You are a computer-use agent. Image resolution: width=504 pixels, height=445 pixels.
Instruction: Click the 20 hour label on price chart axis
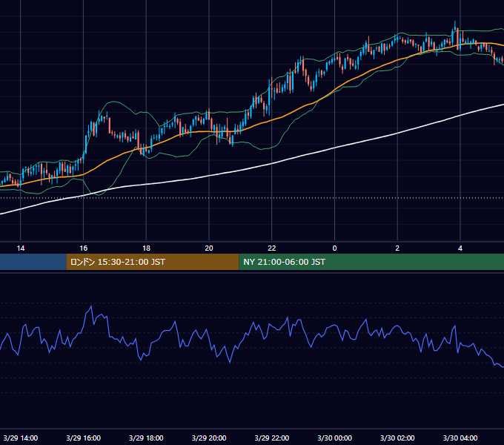coord(209,248)
